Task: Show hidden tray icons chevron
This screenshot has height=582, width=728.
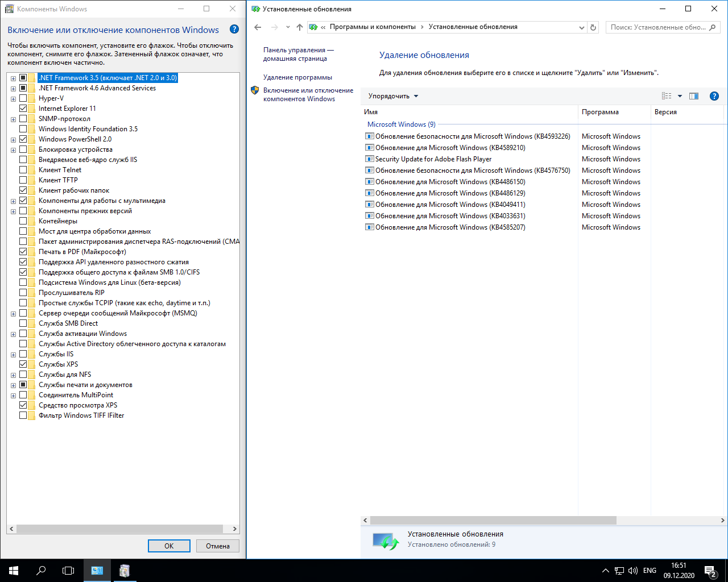Action: pyautogui.click(x=605, y=571)
